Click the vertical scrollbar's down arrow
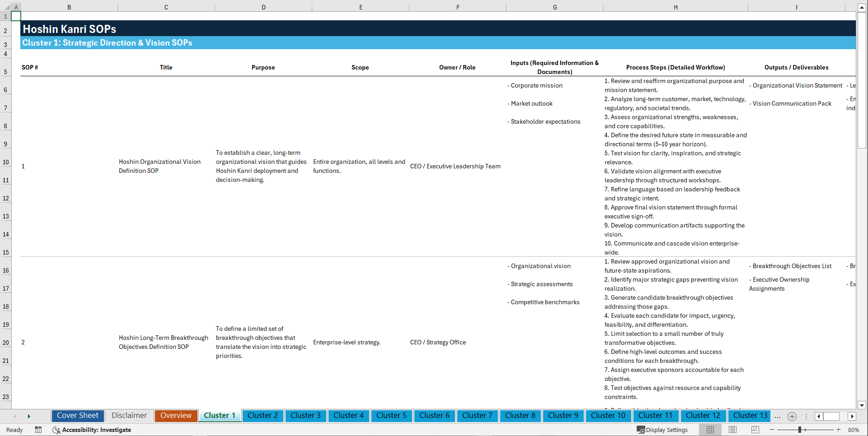Image resolution: width=868 pixels, height=436 pixels. tap(862, 405)
